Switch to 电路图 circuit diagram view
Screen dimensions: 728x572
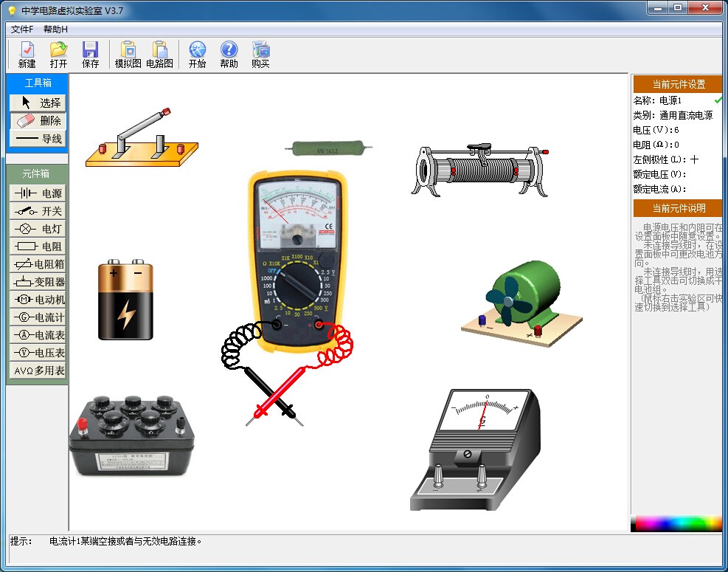(x=159, y=55)
